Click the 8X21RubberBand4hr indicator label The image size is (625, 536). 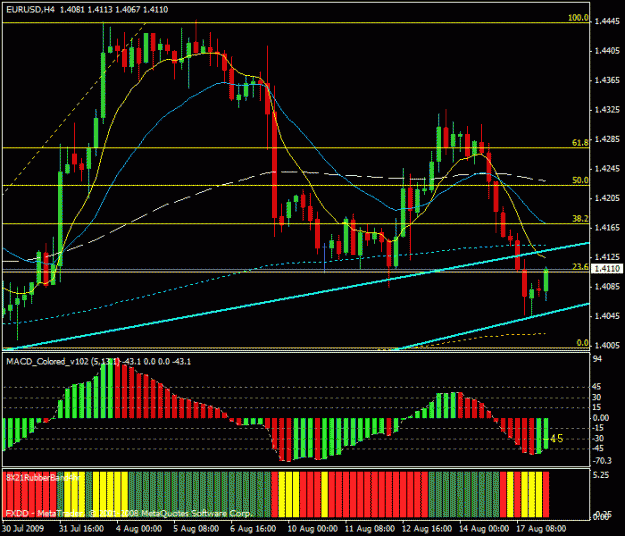click(43, 477)
